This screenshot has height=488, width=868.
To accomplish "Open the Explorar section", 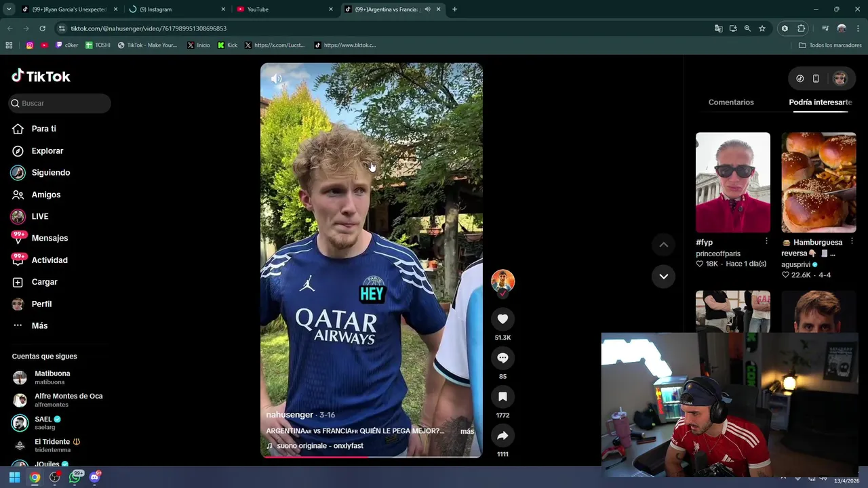I will coord(47,150).
